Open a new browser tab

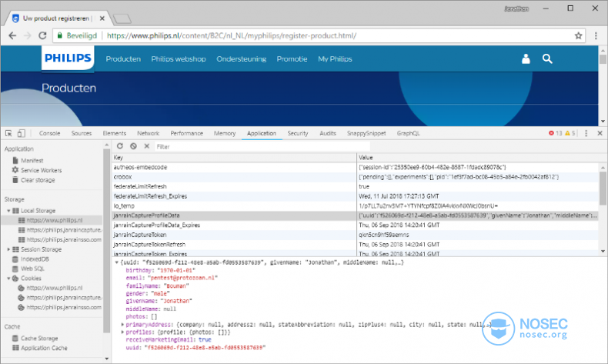point(122,18)
